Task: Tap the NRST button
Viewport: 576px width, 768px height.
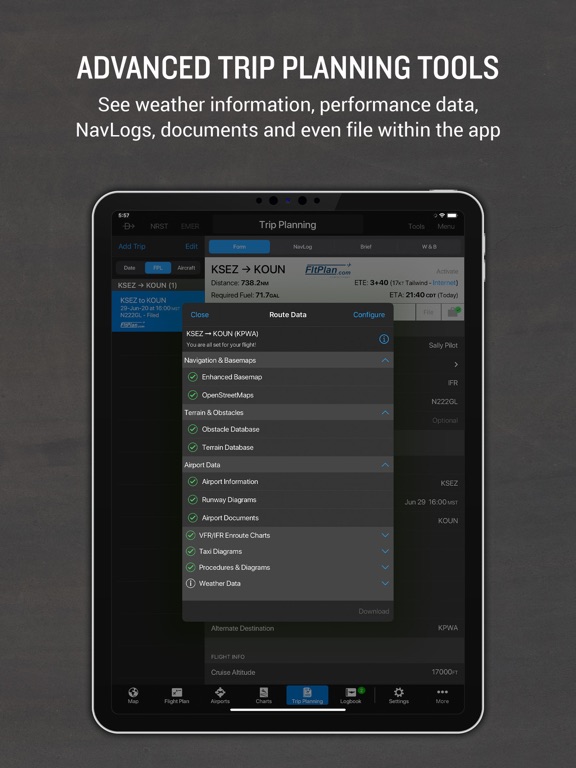Action: [x=159, y=226]
